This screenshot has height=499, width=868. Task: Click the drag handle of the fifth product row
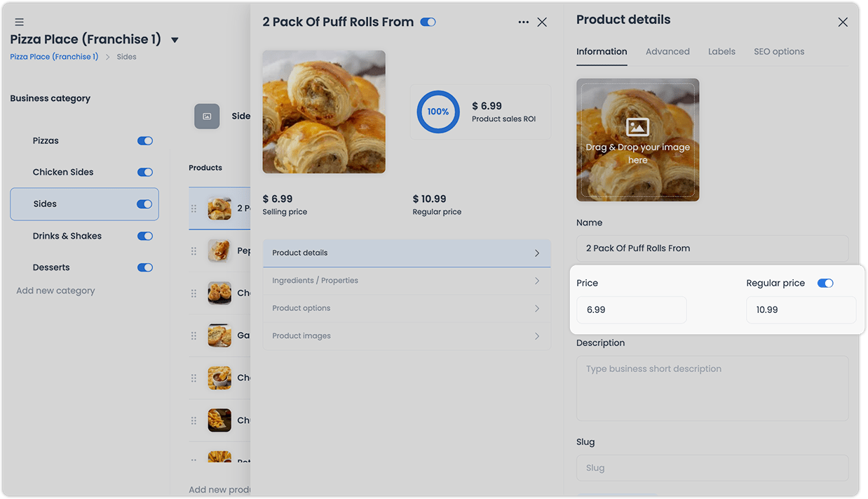pos(194,378)
